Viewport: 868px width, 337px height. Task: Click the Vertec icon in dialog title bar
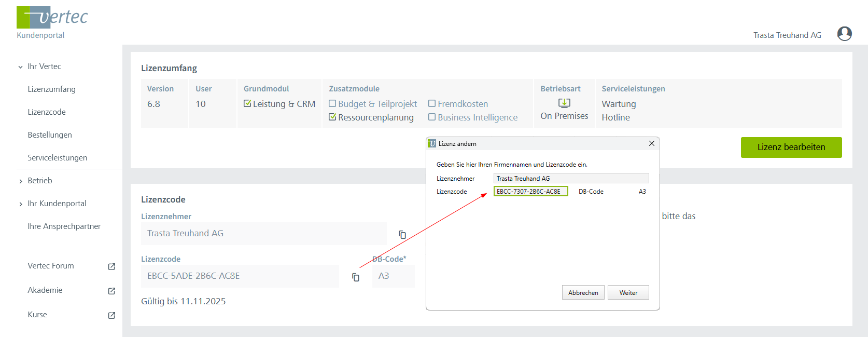pyautogui.click(x=432, y=144)
